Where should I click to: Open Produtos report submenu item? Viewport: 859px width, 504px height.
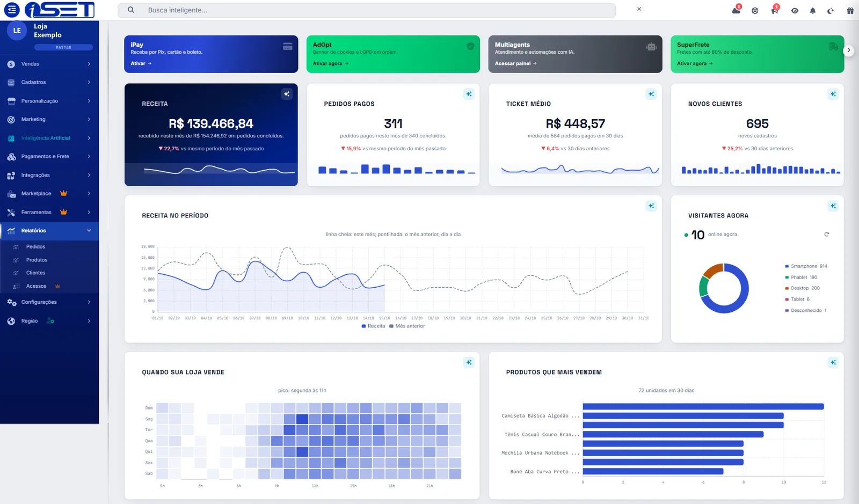(37, 260)
